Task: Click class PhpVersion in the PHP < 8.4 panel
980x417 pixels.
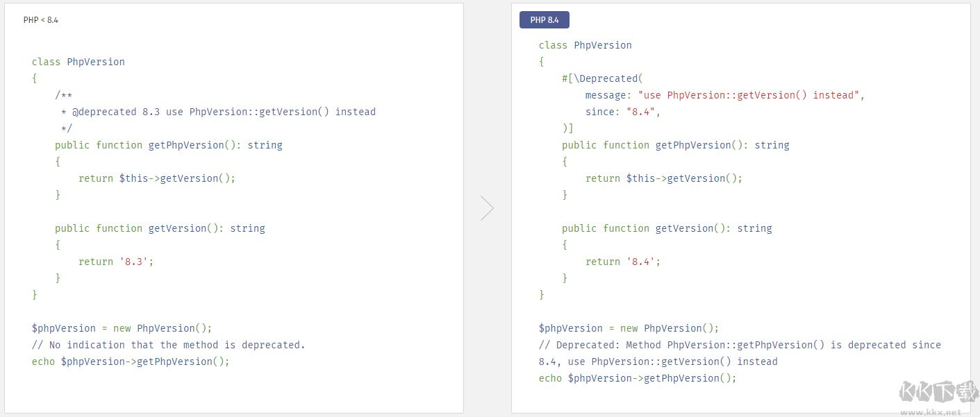Action: click(78, 62)
